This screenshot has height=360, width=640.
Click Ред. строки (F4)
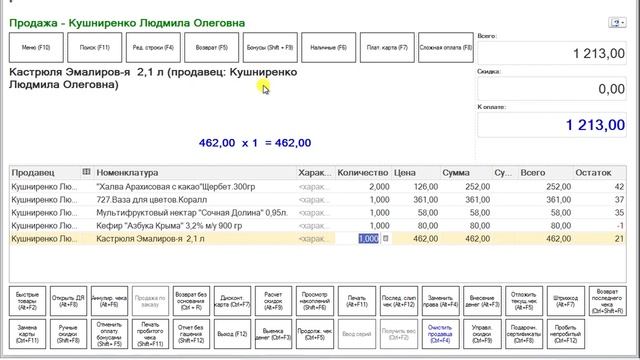153,48
